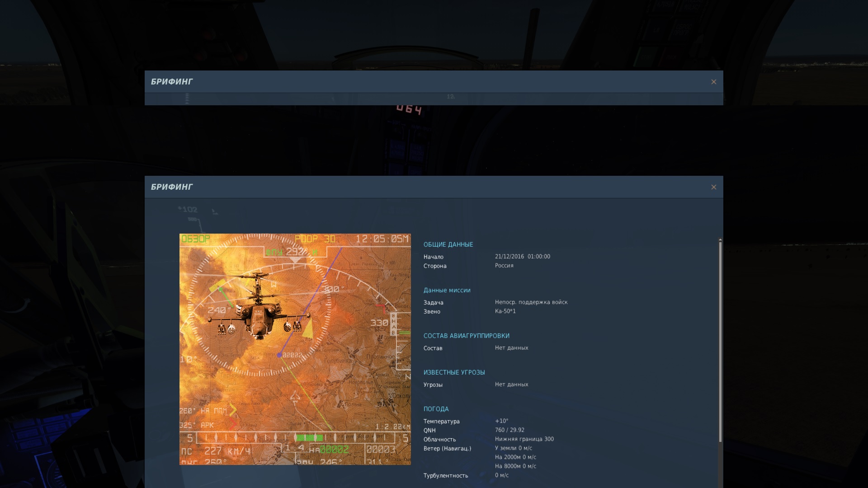The image size is (868, 488).
Task: Click Нет данных next to Угрозы
Action: pyautogui.click(x=511, y=385)
